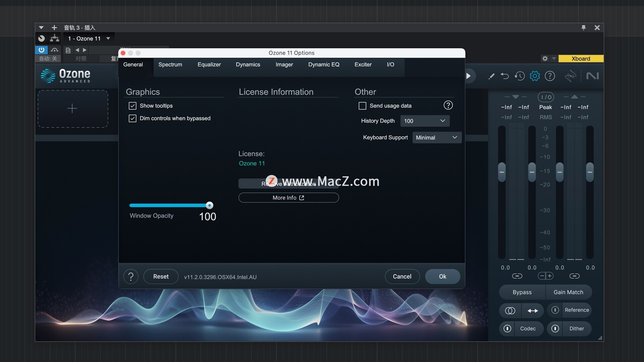Open dropdown arrow beside Xboard gear
644x362 pixels.
(x=554, y=59)
